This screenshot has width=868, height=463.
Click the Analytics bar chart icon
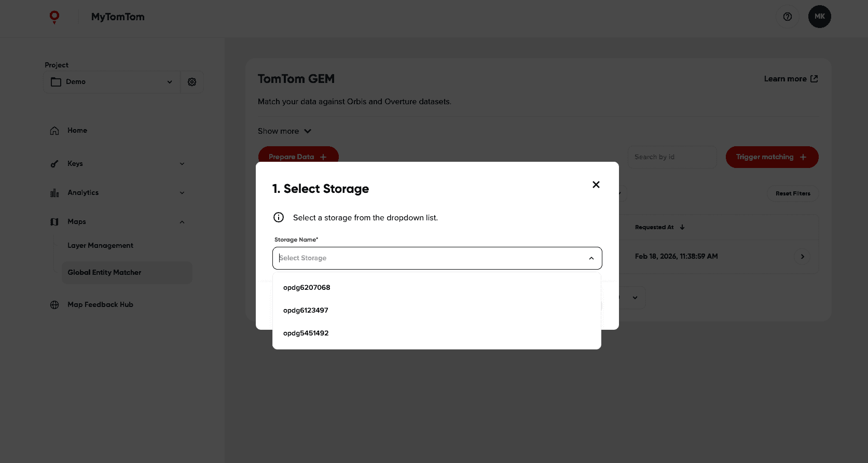tap(54, 193)
